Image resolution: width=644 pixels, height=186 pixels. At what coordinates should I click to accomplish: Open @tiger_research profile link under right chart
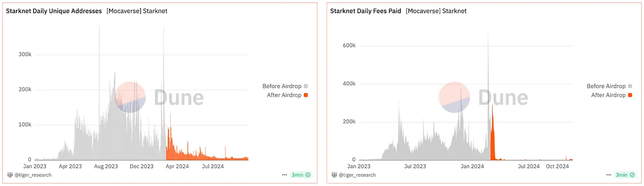tap(357, 175)
